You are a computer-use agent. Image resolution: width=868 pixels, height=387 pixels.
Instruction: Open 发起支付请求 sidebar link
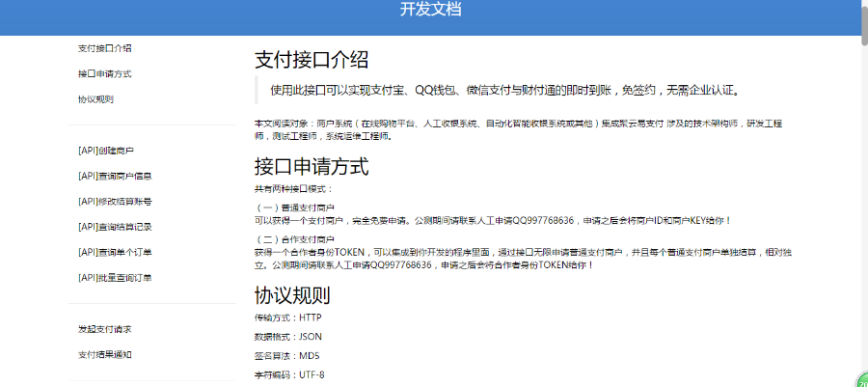[105, 329]
